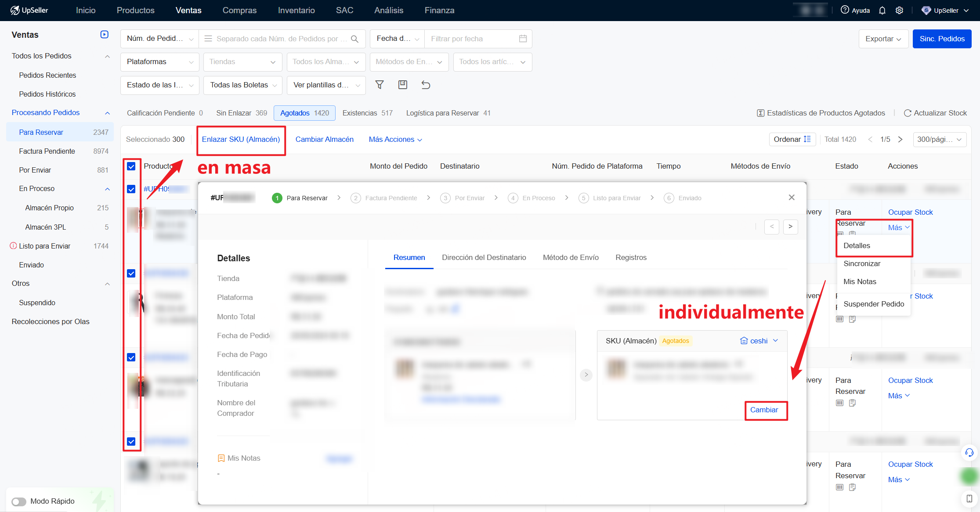Uncheck the select-all header checkbox
Viewport: 980px width, 512px height.
tap(131, 166)
